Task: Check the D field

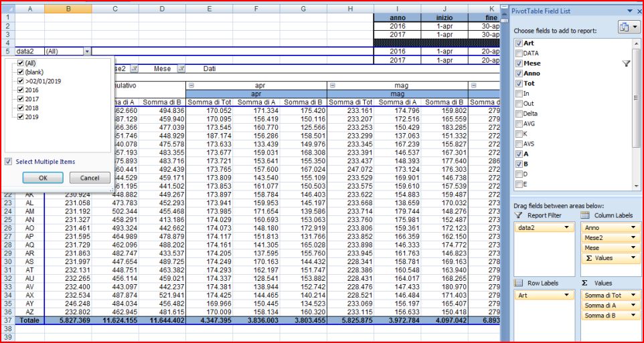Action: pos(519,174)
